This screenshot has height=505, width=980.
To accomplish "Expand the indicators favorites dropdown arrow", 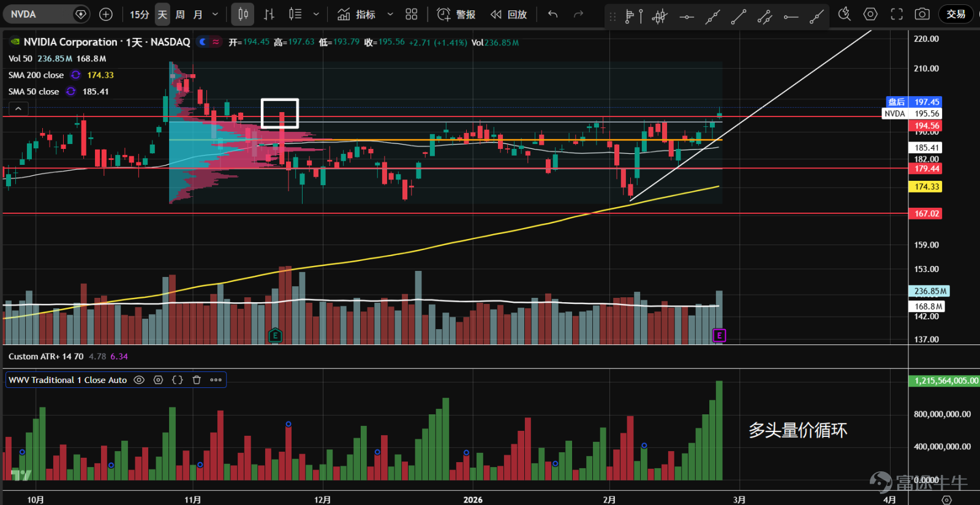I will pos(390,14).
